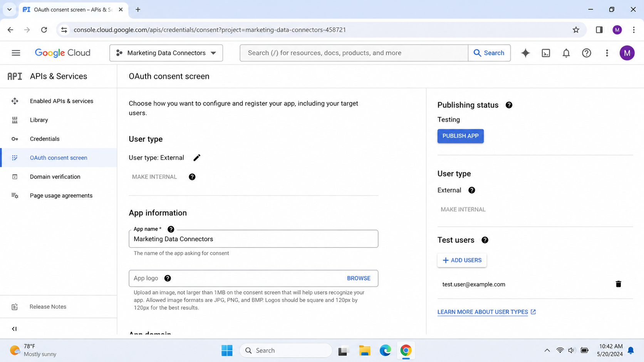
Task: Open Gemini AI assistant sparkle icon
Action: point(525,53)
